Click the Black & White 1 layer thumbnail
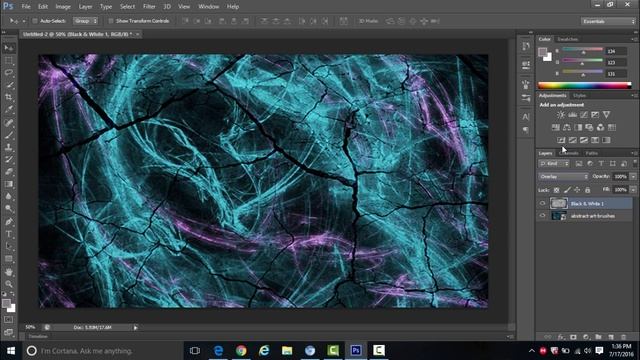The image size is (640, 360). coord(559,203)
